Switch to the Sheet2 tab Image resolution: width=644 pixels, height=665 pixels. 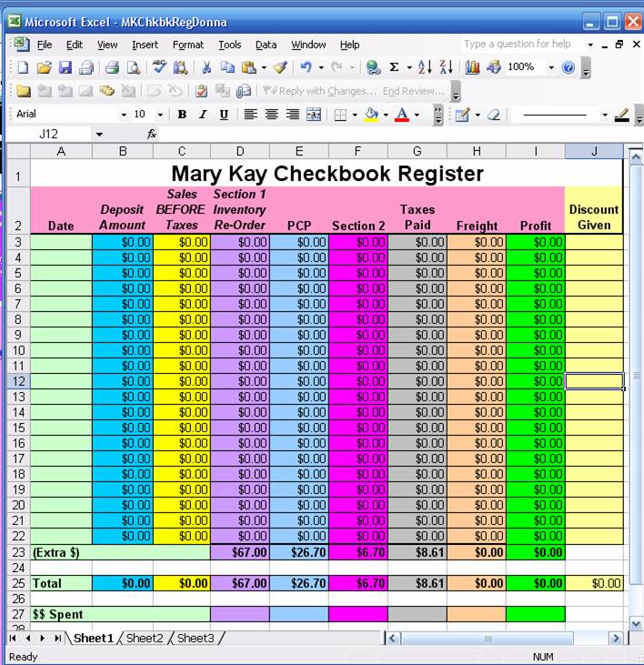coord(144,638)
